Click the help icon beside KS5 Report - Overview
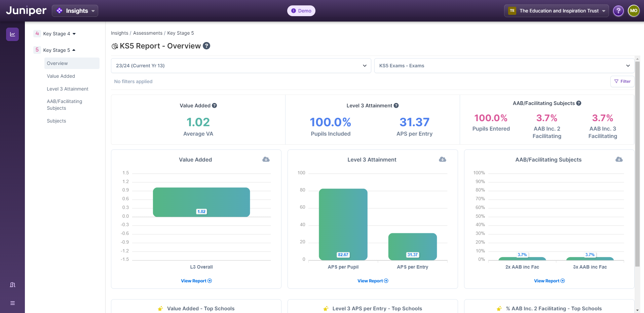Image resolution: width=644 pixels, height=313 pixels. coord(206,46)
